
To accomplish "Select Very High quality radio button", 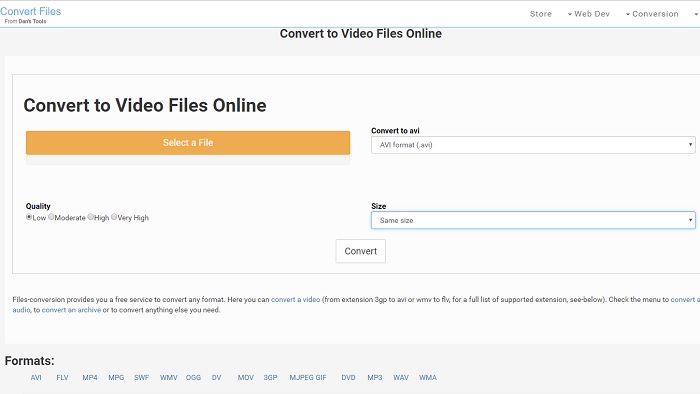I will click(x=114, y=217).
